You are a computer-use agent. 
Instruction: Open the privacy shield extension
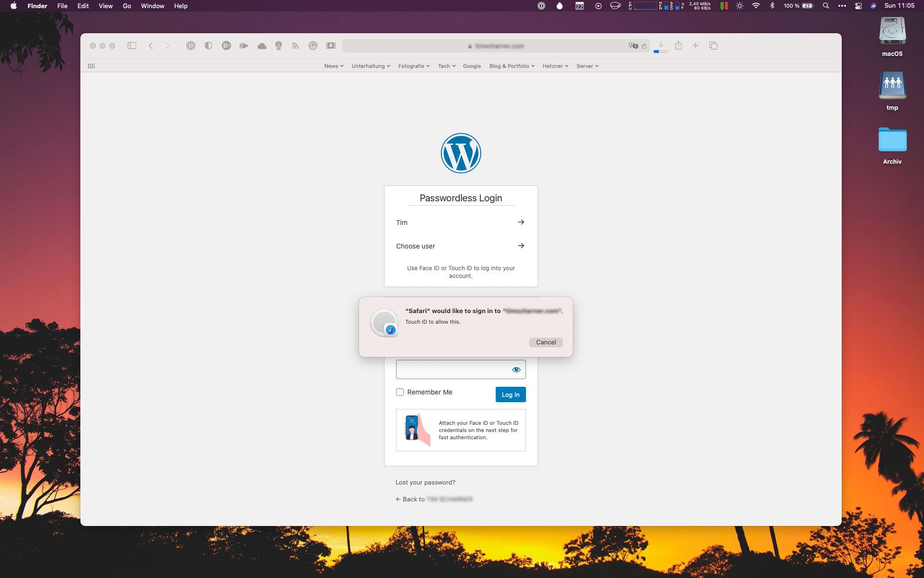(208, 46)
